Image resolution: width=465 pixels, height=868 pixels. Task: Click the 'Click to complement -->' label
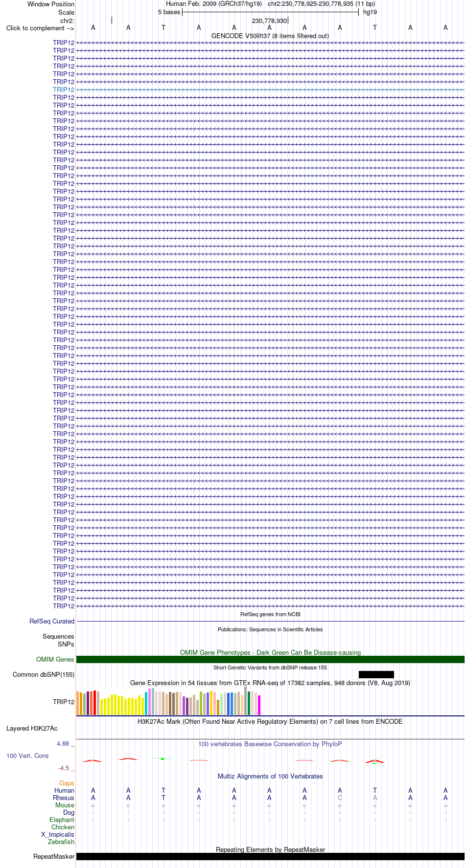tap(40, 28)
